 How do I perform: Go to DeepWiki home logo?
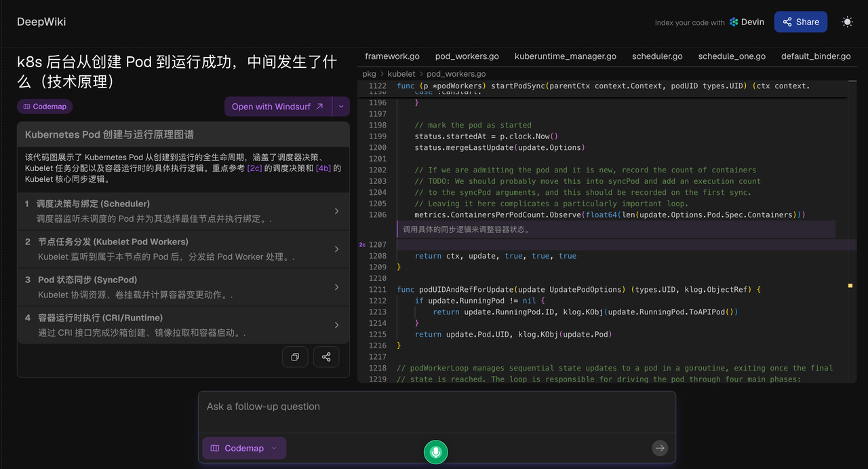41,22
